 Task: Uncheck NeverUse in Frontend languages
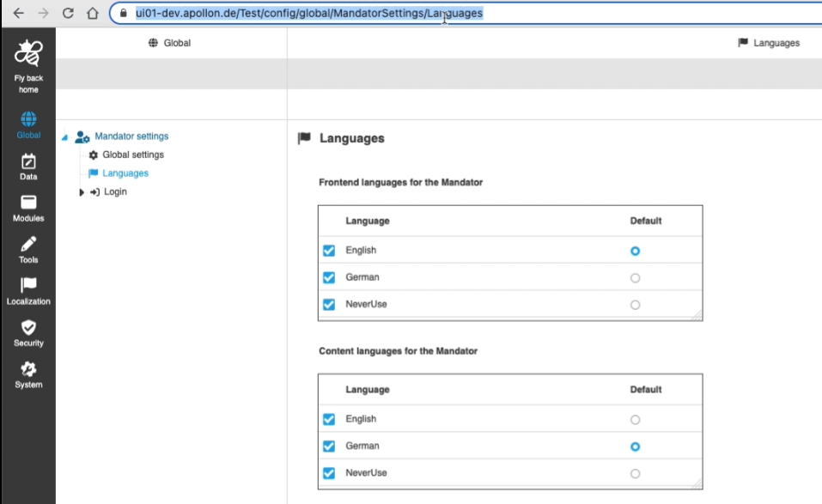tap(329, 305)
